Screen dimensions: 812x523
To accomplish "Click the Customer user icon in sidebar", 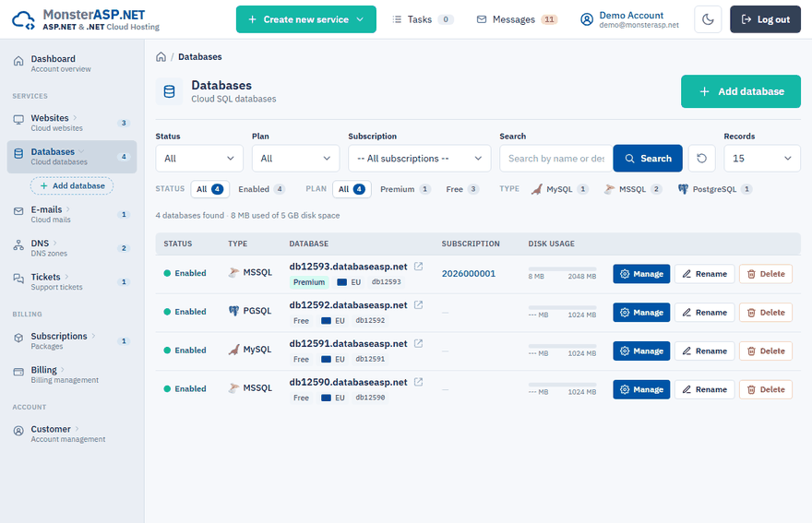I will point(18,431).
